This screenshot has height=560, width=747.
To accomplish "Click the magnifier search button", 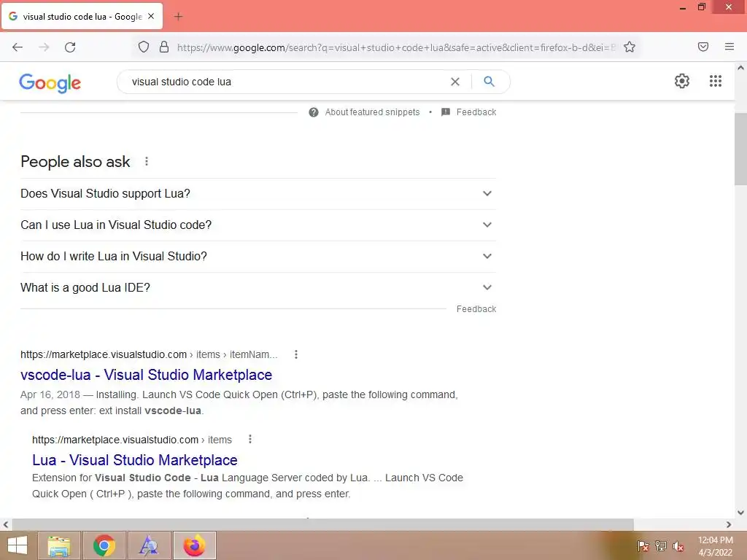I will click(x=489, y=82).
